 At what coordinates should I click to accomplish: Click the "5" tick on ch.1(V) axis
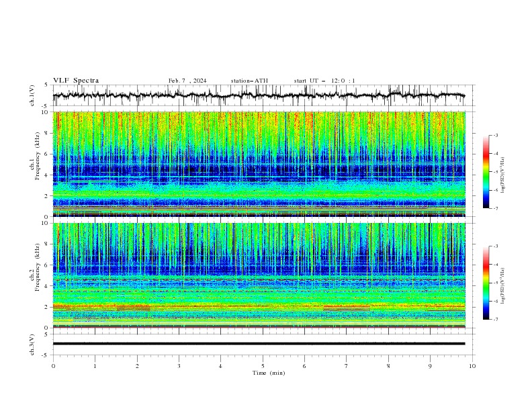tap(47, 85)
